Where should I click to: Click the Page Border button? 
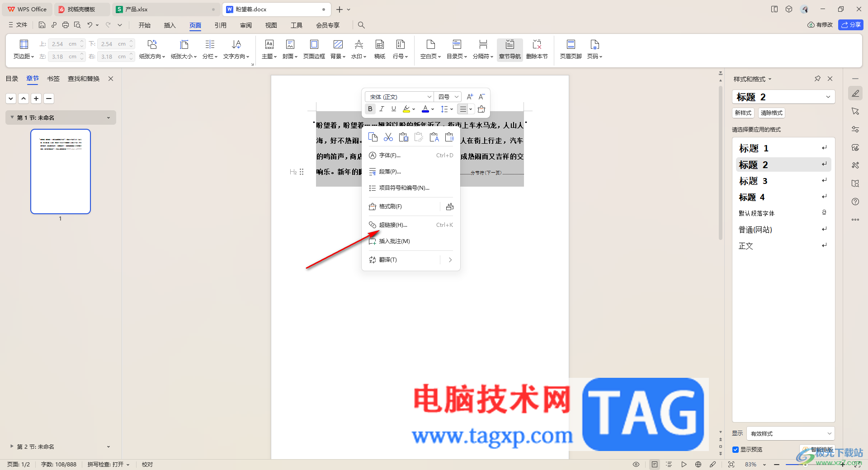point(314,50)
